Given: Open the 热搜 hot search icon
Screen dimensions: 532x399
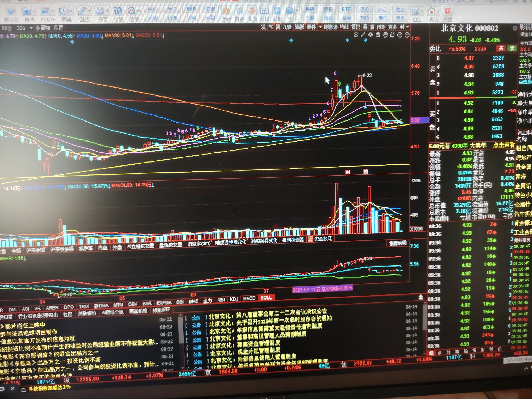Looking at the screenshot, I should [x=448, y=11].
